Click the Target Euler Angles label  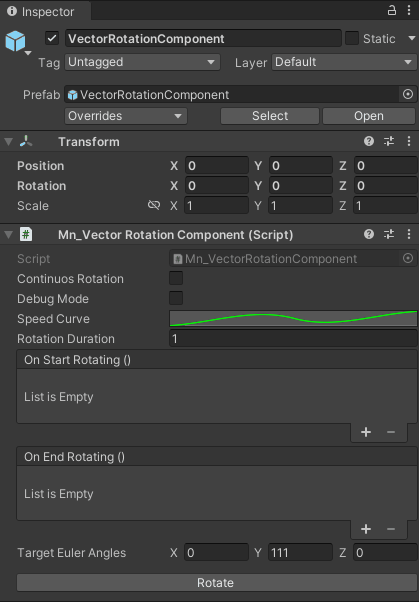point(71,552)
